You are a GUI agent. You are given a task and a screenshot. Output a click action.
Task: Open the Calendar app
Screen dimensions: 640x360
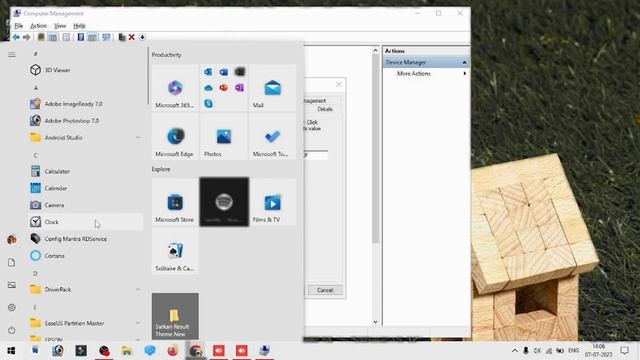pyautogui.click(x=86, y=188)
